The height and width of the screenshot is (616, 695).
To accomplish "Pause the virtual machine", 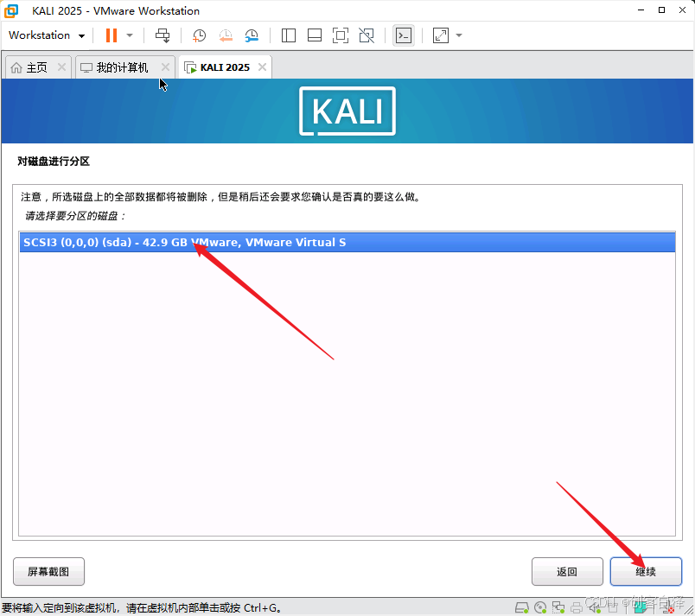I will tap(112, 35).
